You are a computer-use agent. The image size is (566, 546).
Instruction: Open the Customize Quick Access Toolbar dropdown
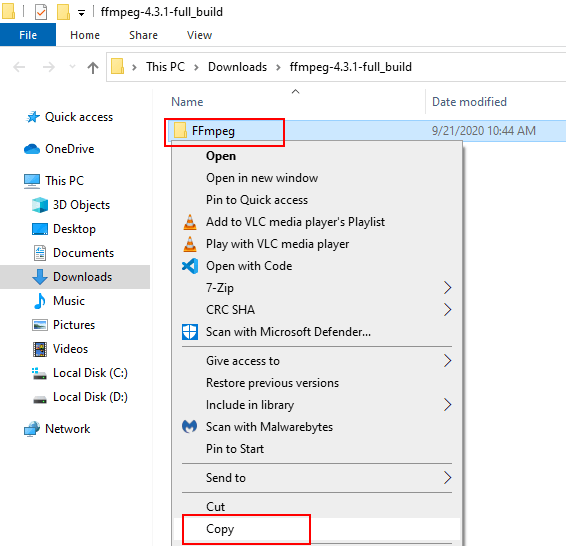tap(82, 13)
